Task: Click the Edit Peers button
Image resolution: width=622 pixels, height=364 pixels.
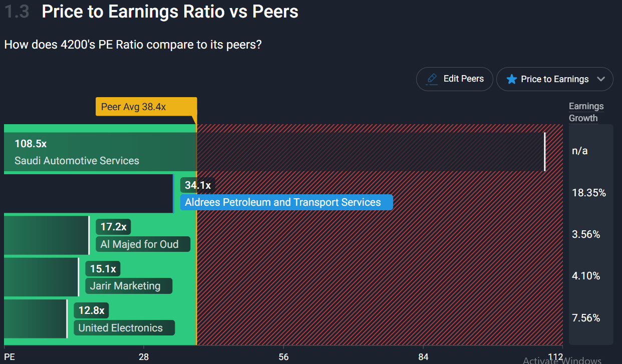Action: tap(454, 79)
